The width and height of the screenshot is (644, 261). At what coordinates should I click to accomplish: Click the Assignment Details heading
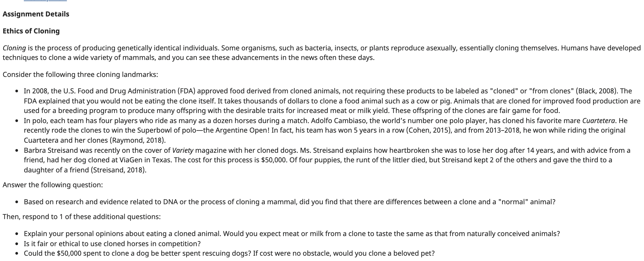click(36, 14)
